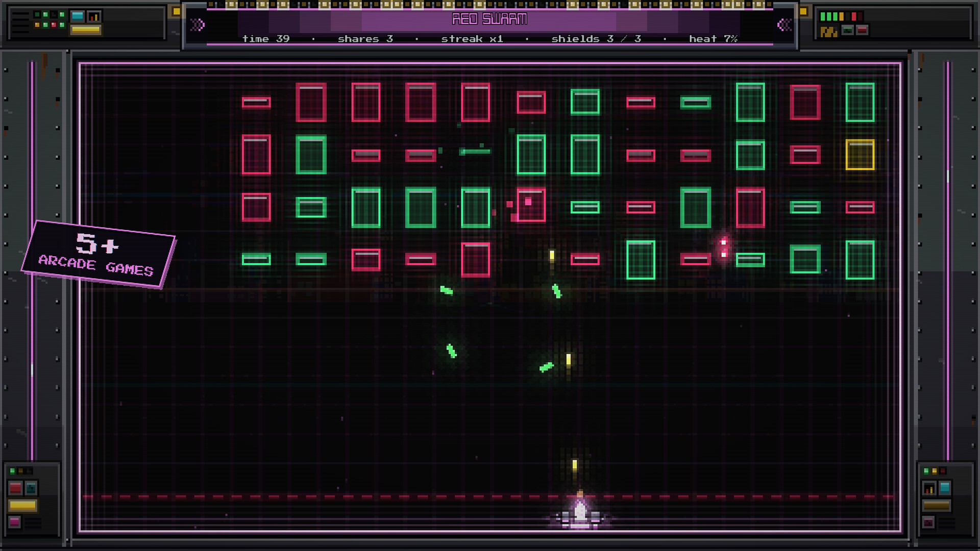Click the yellow square right of the header

coord(803,11)
